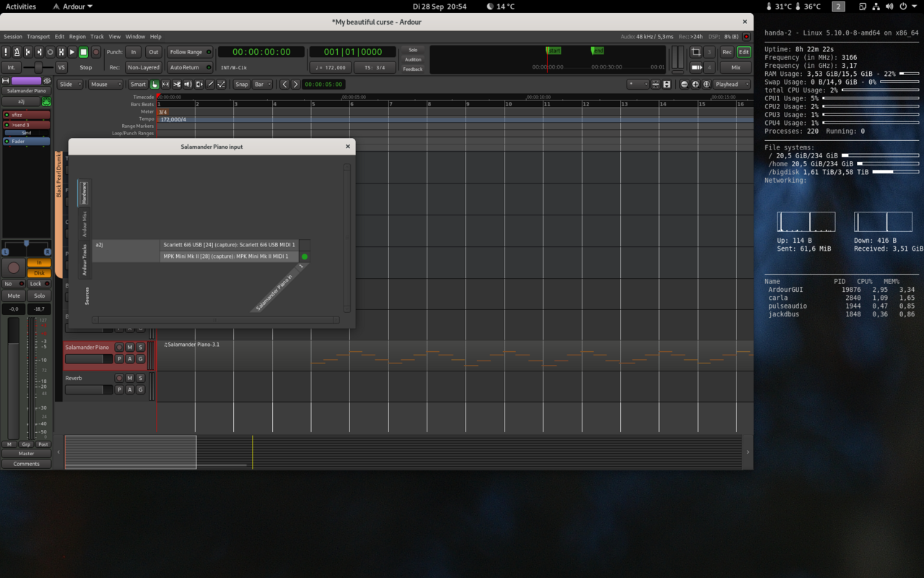Open the Mouse edit point dropdown
The width and height of the screenshot is (924, 578).
(105, 85)
